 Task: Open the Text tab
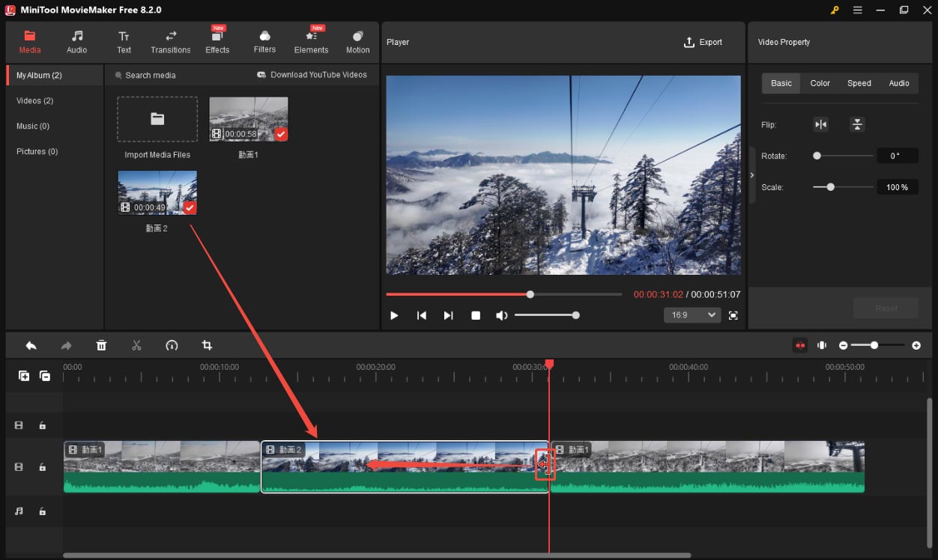click(x=124, y=42)
